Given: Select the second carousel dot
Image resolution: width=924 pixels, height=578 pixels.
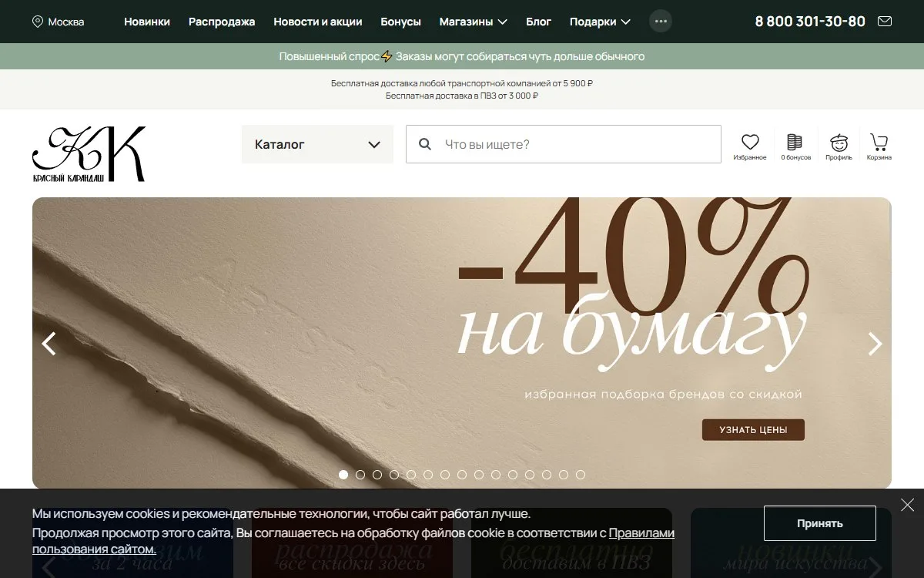Looking at the screenshot, I should click(360, 475).
